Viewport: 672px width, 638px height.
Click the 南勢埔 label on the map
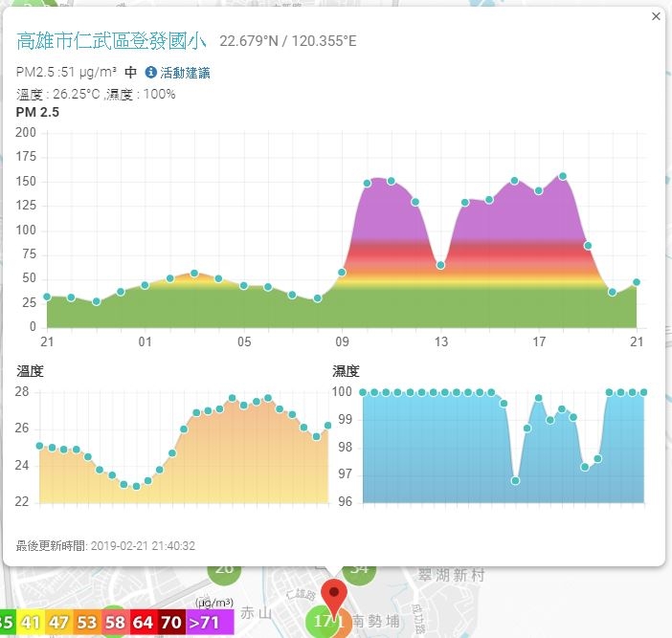tap(376, 621)
